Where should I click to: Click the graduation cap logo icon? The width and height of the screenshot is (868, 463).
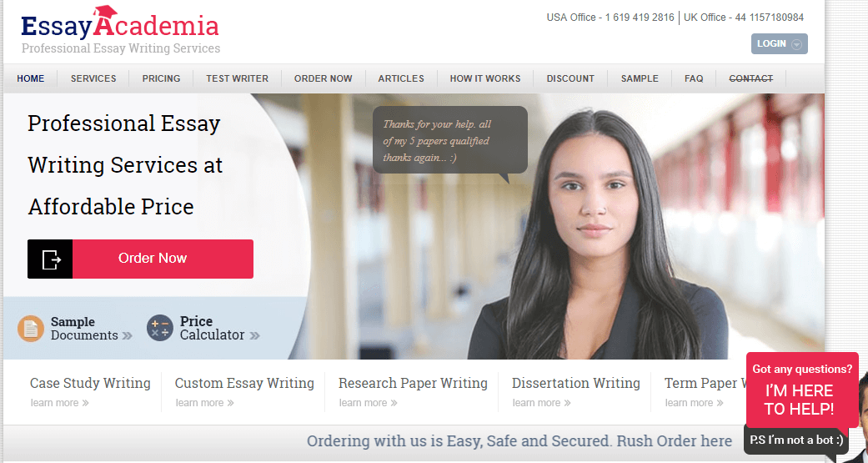click(x=104, y=13)
